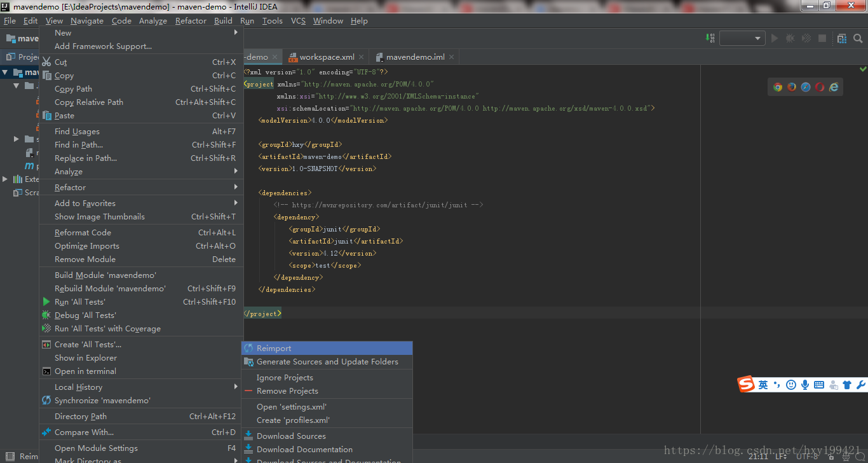Viewport: 868px width, 463px height.
Task: Select Download Sources in Maven submenu
Action: 327,436
